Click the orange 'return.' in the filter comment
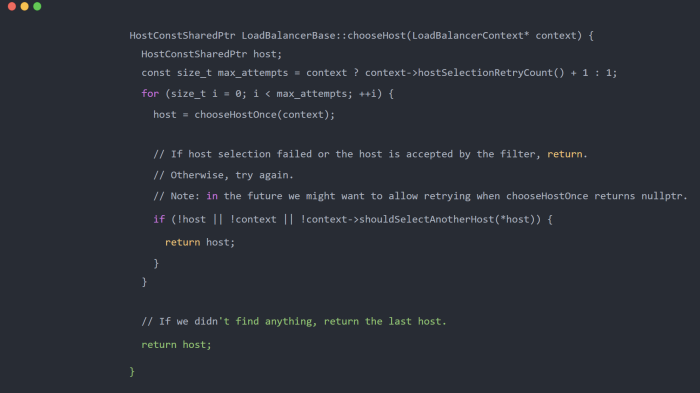This screenshot has width=700, height=393. click(x=567, y=154)
